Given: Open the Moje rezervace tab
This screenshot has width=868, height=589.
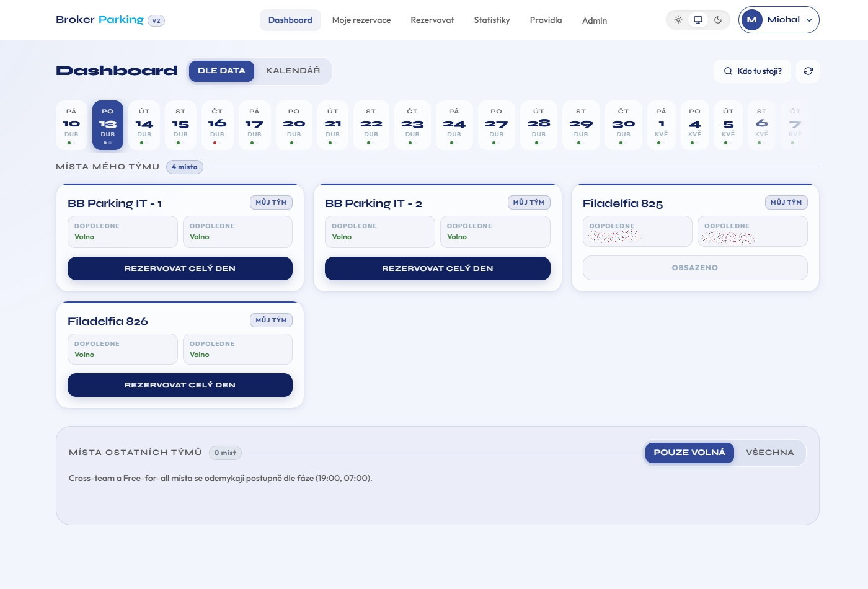Looking at the screenshot, I should click(361, 20).
